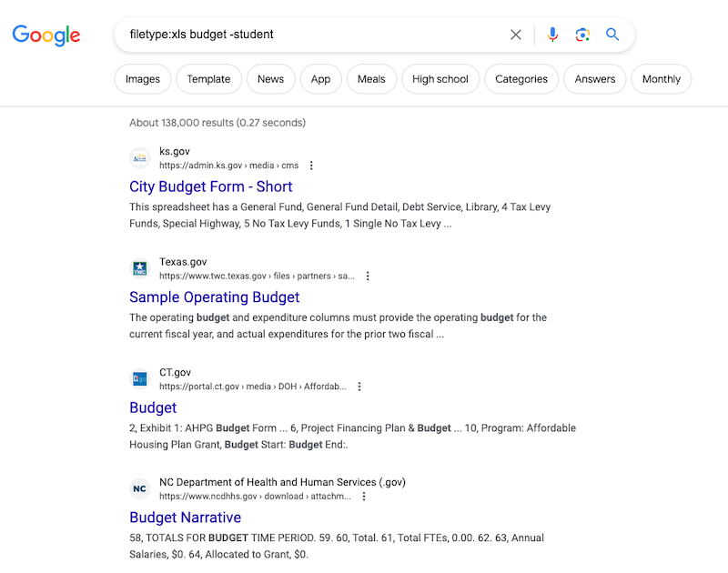Open more options for the ks.gov result
Image resolution: width=728 pixels, height=573 pixels.
(x=311, y=166)
